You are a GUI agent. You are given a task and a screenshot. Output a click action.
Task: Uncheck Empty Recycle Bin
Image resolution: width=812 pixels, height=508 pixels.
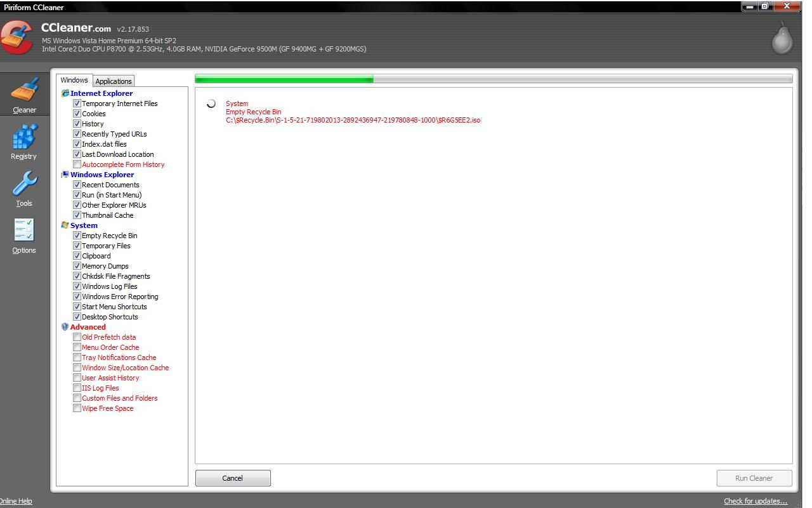pos(77,236)
